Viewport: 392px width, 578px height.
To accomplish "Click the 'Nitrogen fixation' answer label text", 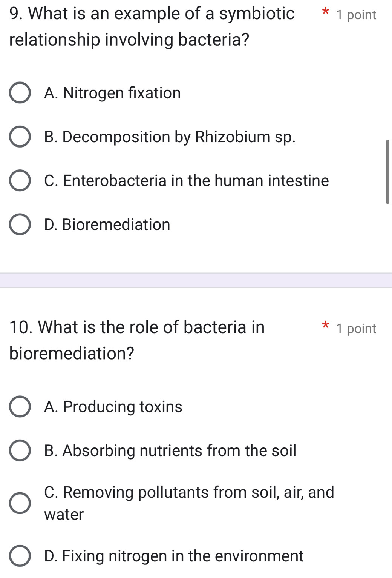I will tap(122, 93).
